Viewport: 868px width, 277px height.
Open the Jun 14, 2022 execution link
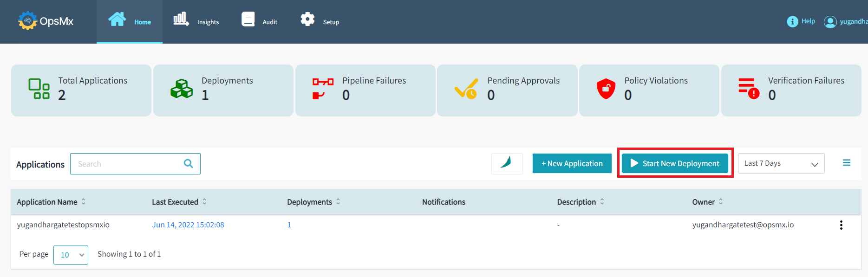(188, 225)
